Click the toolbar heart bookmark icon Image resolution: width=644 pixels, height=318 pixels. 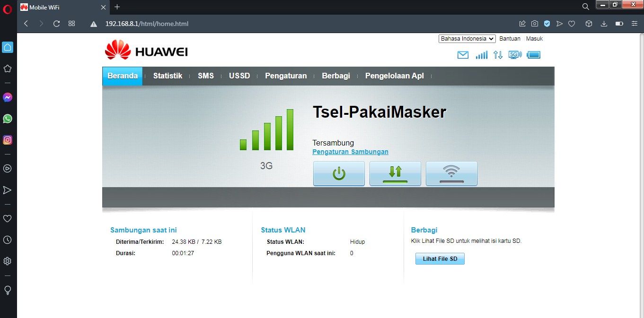[x=572, y=23]
